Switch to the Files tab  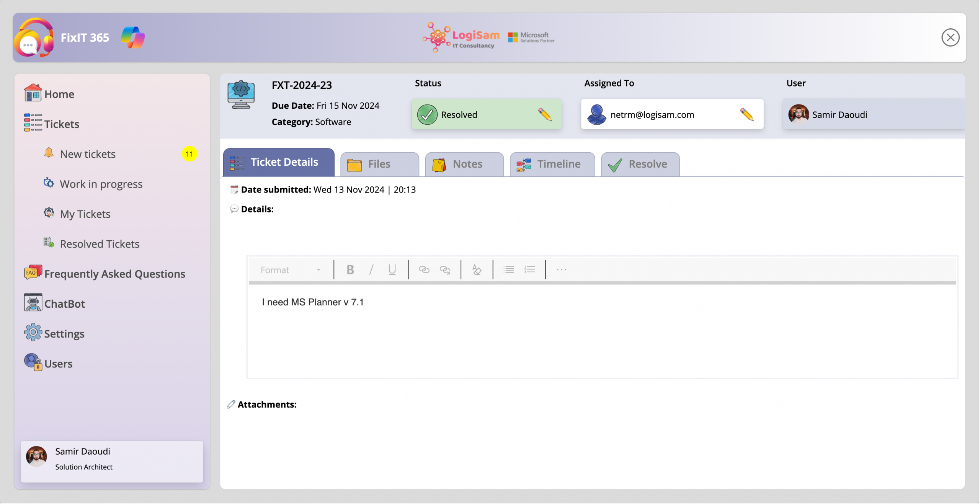pyautogui.click(x=379, y=164)
